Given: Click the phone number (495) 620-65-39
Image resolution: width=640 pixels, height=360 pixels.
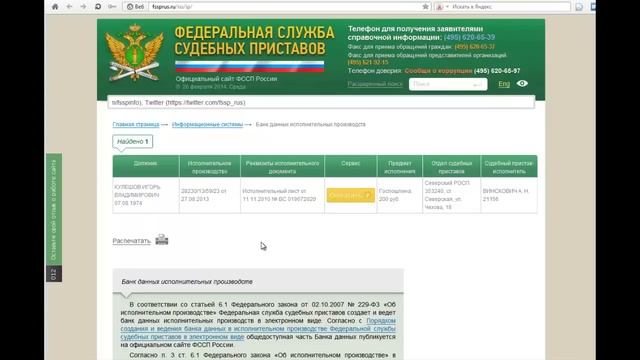Looking at the screenshot, I should coord(469,37).
